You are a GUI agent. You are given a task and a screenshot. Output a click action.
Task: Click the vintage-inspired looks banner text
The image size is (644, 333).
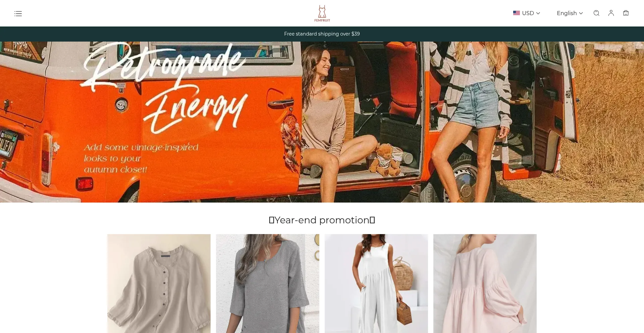pos(141,158)
